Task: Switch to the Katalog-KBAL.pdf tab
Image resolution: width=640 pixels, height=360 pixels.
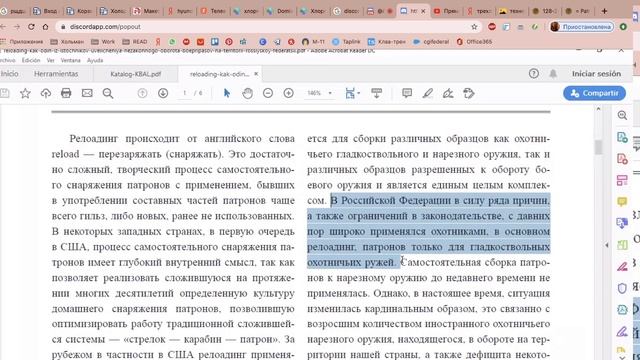Action: coord(136,74)
